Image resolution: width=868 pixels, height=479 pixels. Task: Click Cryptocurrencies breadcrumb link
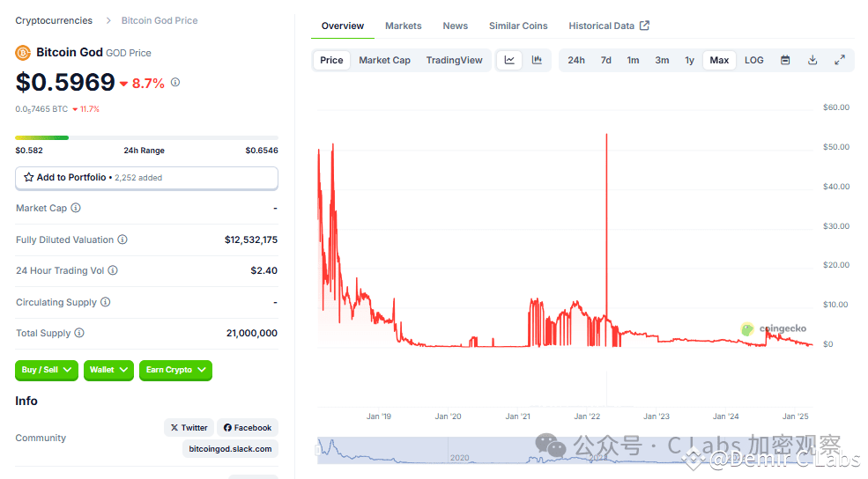tap(54, 20)
